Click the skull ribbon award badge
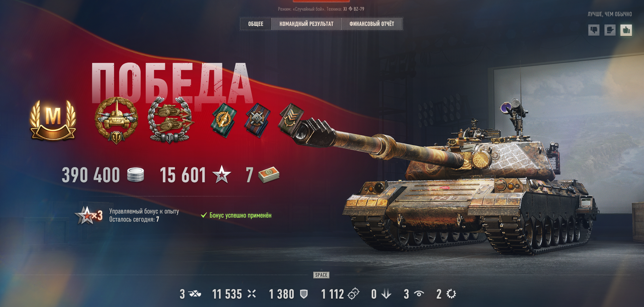 click(x=258, y=120)
